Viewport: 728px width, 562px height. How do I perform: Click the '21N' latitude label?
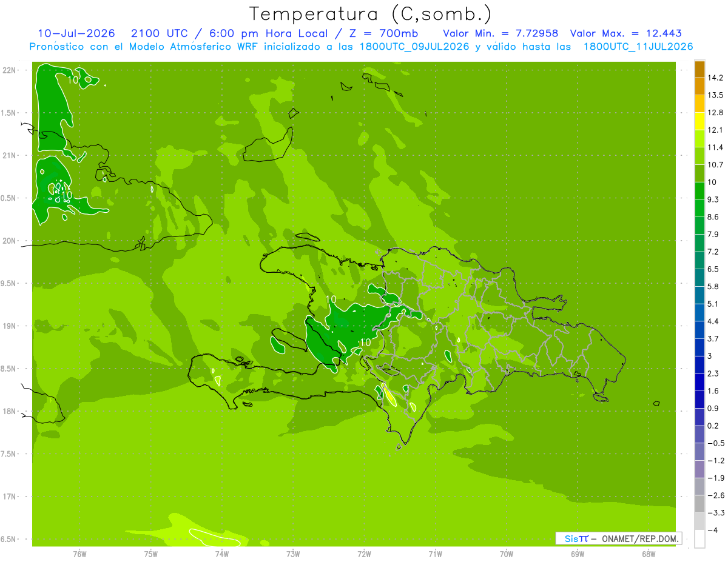pos(9,155)
